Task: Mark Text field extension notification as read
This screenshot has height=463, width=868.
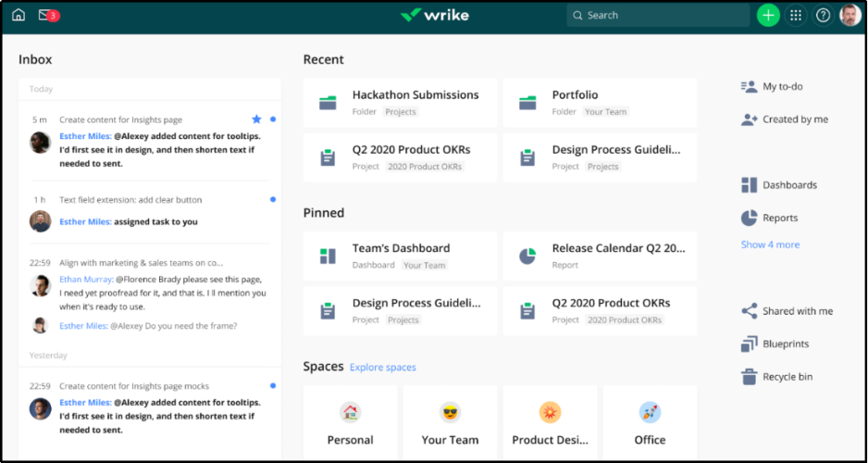Action: tap(273, 199)
